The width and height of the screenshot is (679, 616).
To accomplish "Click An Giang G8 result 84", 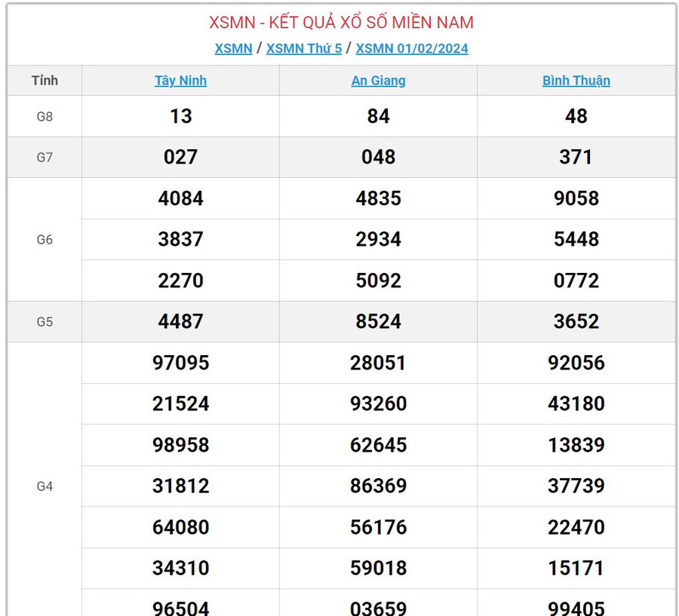I will pyautogui.click(x=378, y=116).
